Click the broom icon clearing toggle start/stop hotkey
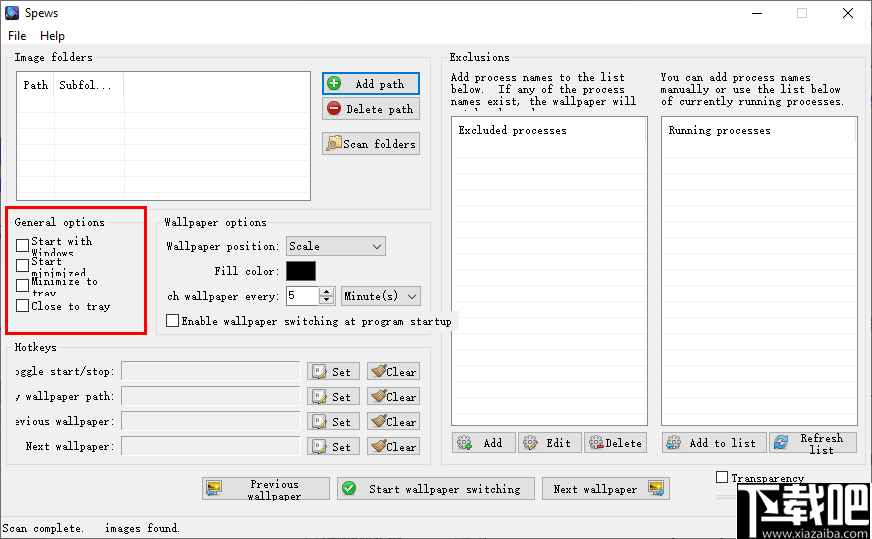Screen dimensions: 872x539 tap(379, 371)
